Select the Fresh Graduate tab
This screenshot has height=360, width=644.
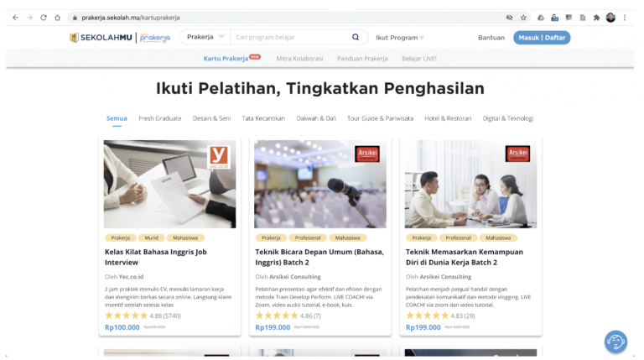(160, 118)
